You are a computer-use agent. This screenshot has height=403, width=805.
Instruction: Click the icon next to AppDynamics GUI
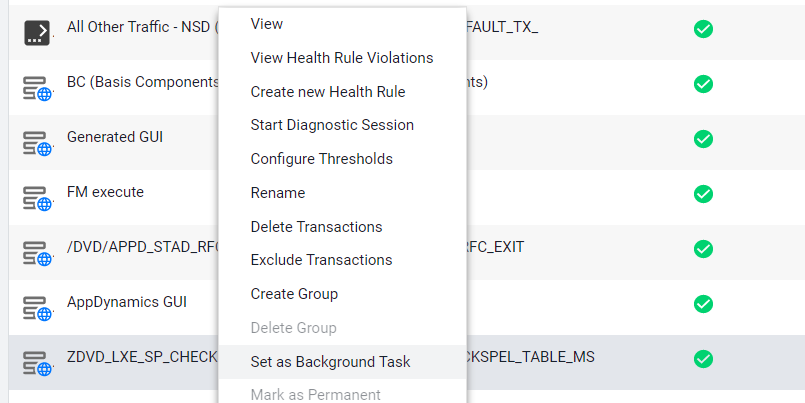pos(37,308)
